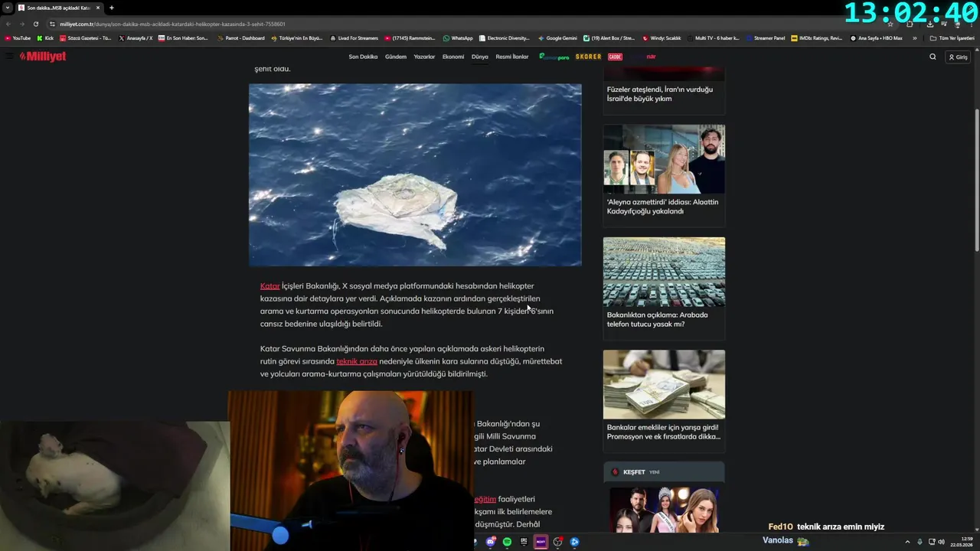Click the browser forward arrow

(21, 24)
